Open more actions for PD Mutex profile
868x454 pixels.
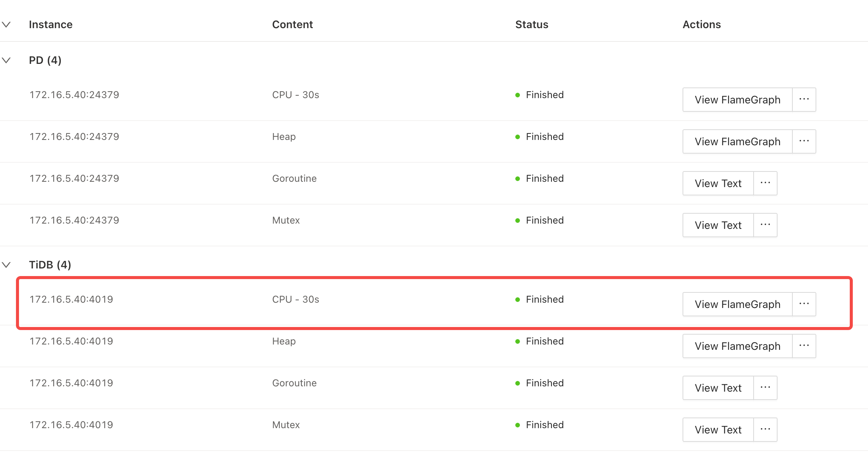765,225
